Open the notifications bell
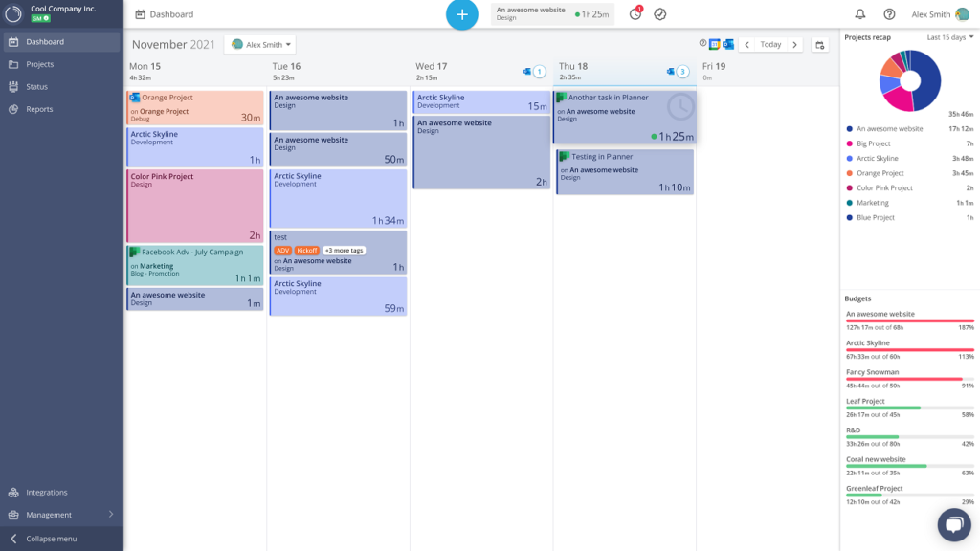The width and height of the screenshot is (980, 551). click(x=862, y=13)
